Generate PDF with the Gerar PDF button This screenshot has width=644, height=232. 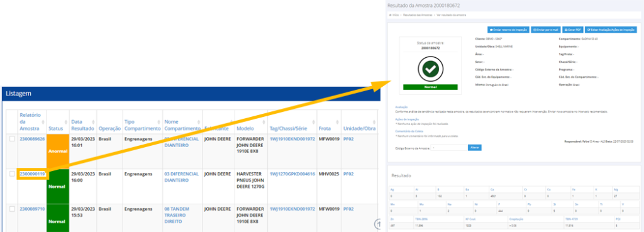[x=572, y=30]
